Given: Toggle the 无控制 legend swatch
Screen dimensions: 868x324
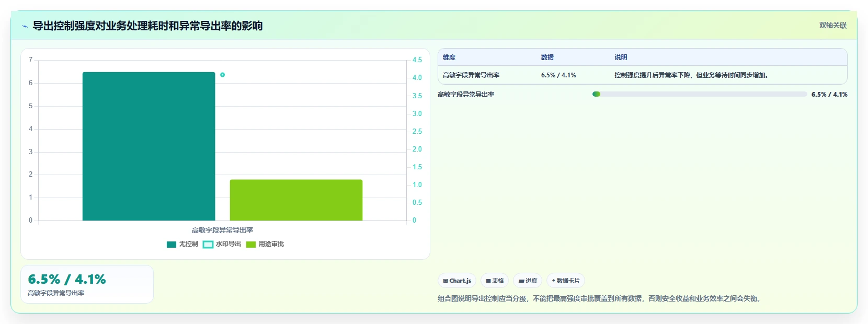Looking at the screenshot, I should pyautogui.click(x=172, y=244).
